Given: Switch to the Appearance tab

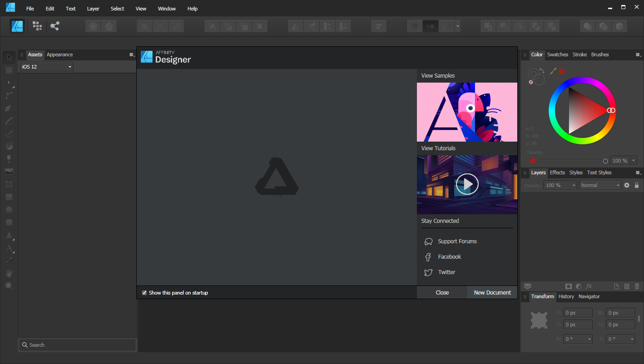Looking at the screenshot, I should point(59,54).
